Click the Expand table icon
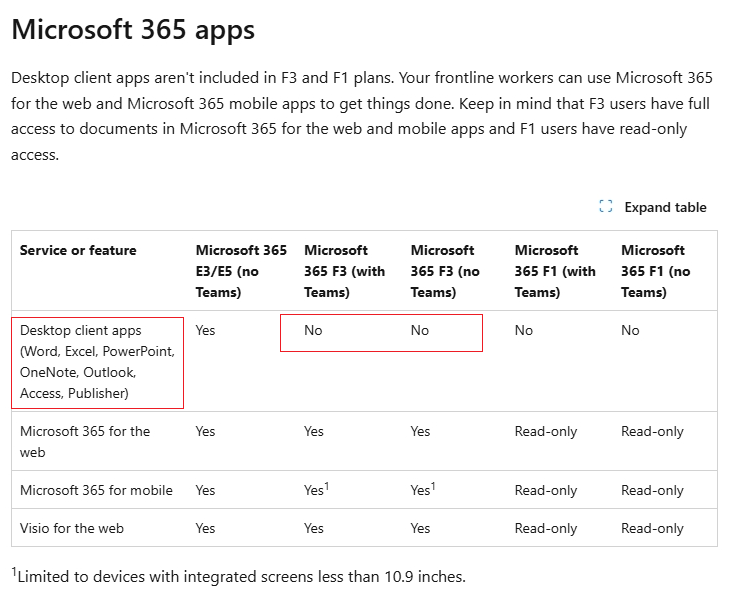The width and height of the screenshot is (740, 598). tap(605, 206)
